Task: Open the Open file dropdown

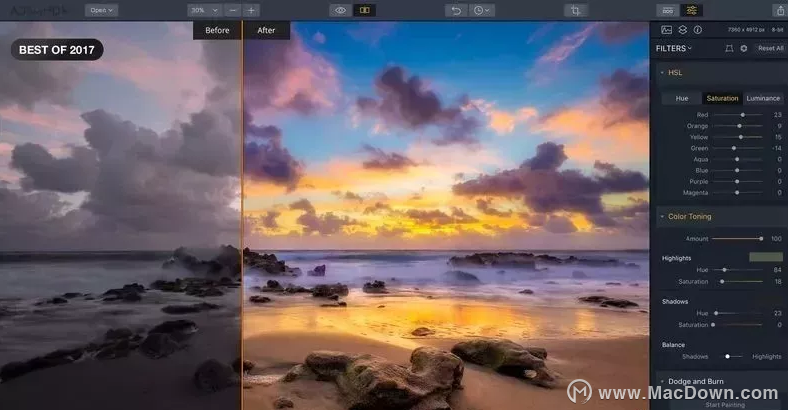Action: pyautogui.click(x=101, y=10)
